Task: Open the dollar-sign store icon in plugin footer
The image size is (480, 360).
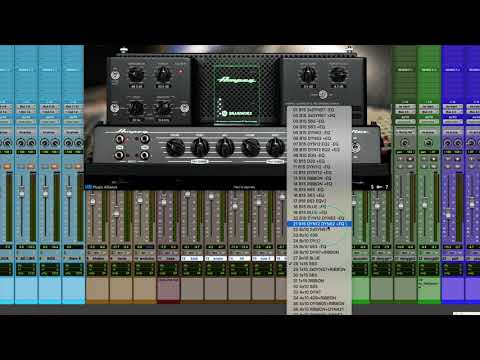Action: pyautogui.click(x=372, y=187)
